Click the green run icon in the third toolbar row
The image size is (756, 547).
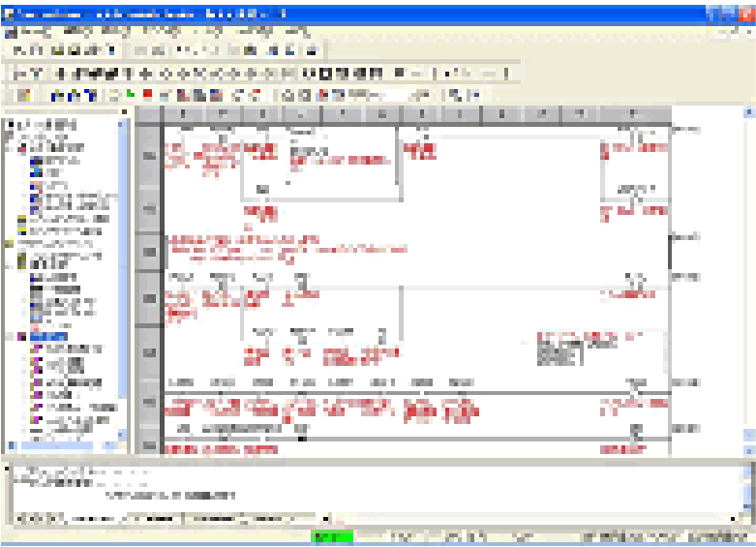pyautogui.click(x=128, y=95)
